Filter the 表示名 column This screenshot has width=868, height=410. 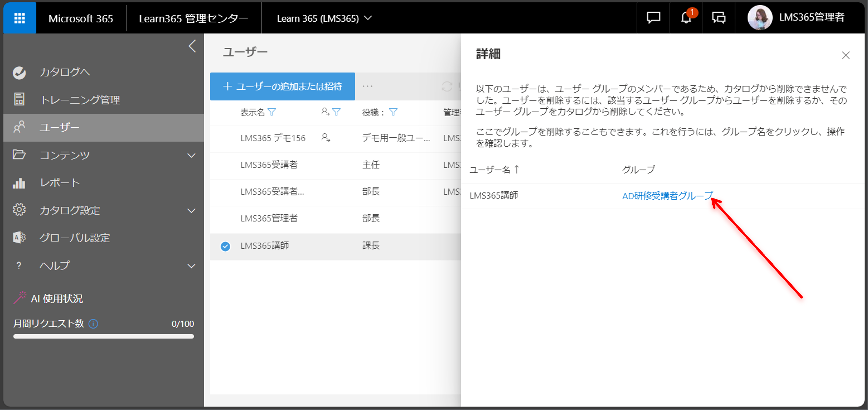click(271, 112)
